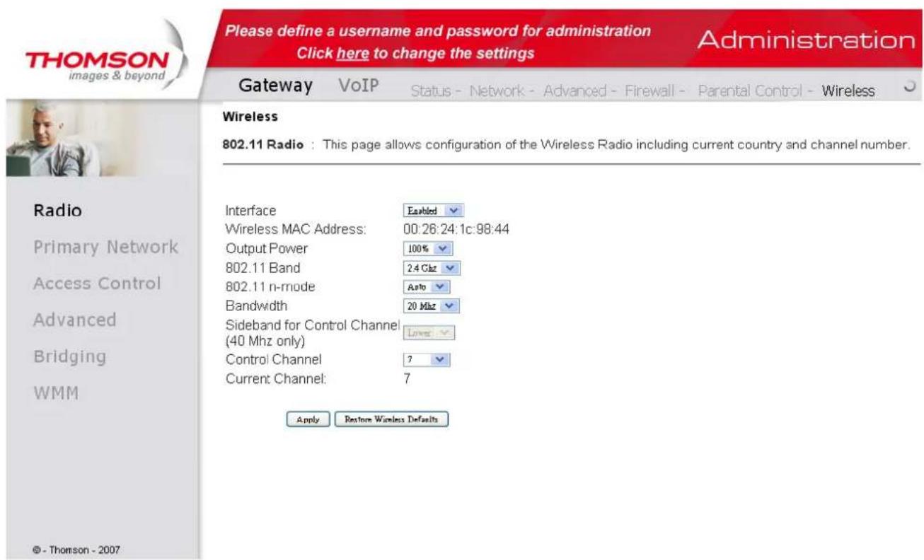Screen dimensions: 924x560
Task: Click the Apply button
Action: 308,419
